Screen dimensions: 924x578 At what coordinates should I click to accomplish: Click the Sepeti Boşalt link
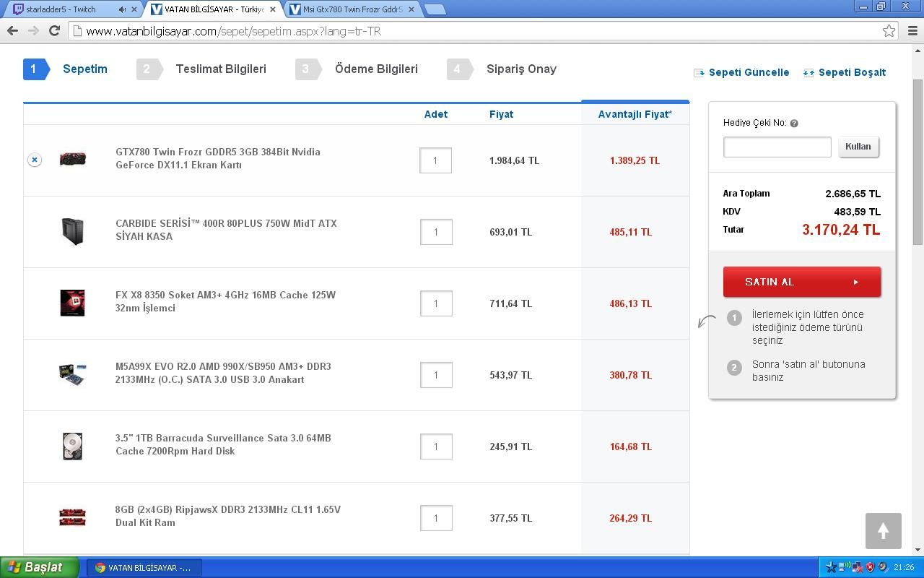click(852, 72)
